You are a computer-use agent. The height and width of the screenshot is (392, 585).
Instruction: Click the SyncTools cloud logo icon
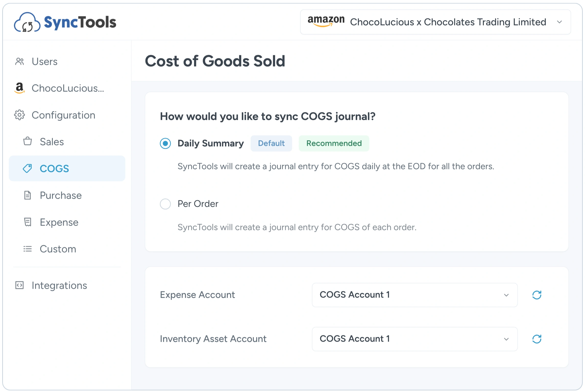(27, 23)
